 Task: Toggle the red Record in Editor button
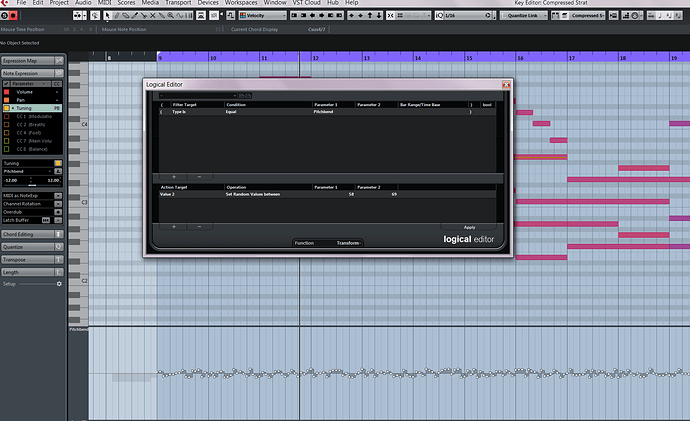[13, 15]
